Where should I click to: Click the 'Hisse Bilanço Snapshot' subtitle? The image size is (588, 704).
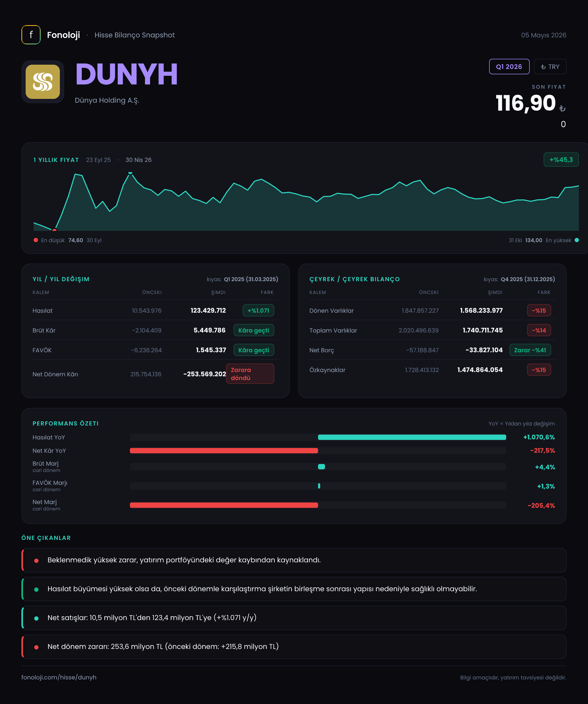(134, 35)
